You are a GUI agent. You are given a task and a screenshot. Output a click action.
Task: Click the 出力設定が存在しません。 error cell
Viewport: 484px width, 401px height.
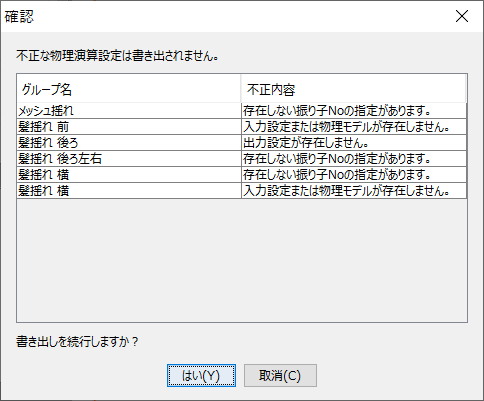pos(354,143)
